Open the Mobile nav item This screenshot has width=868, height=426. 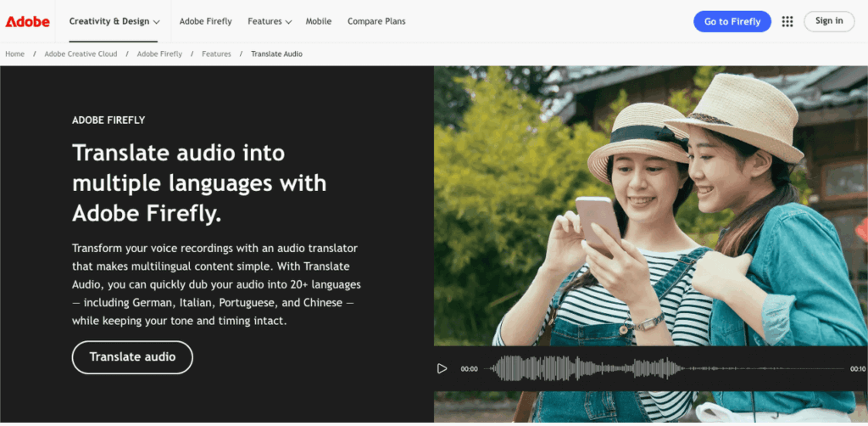[319, 21]
